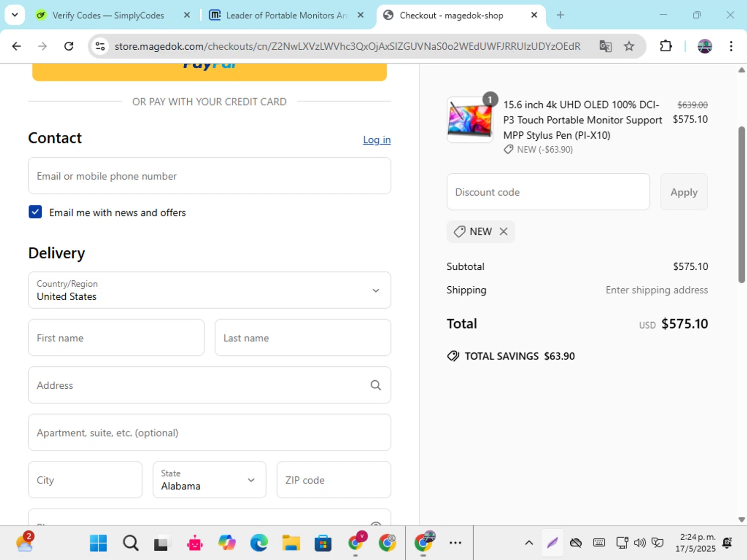Image resolution: width=747 pixels, height=560 pixels.
Task: Open the weather widget on taskbar
Action: (25, 542)
